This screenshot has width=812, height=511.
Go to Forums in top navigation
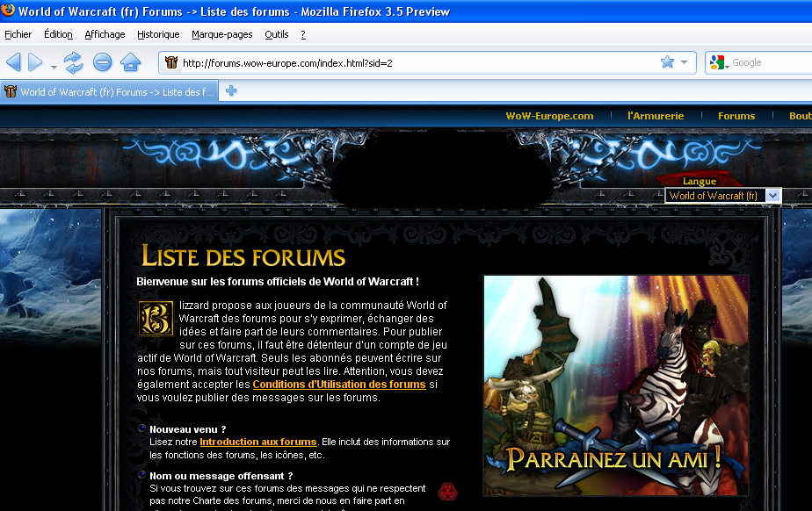click(736, 116)
